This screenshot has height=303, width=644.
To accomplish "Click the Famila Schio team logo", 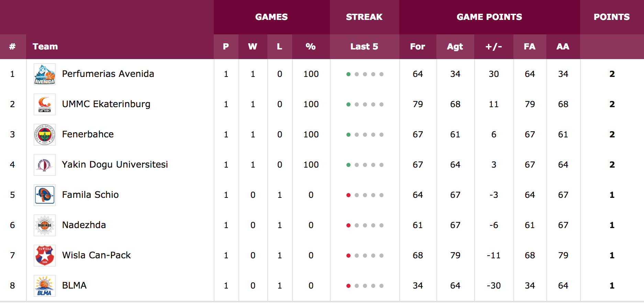I will click(x=45, y=195).
